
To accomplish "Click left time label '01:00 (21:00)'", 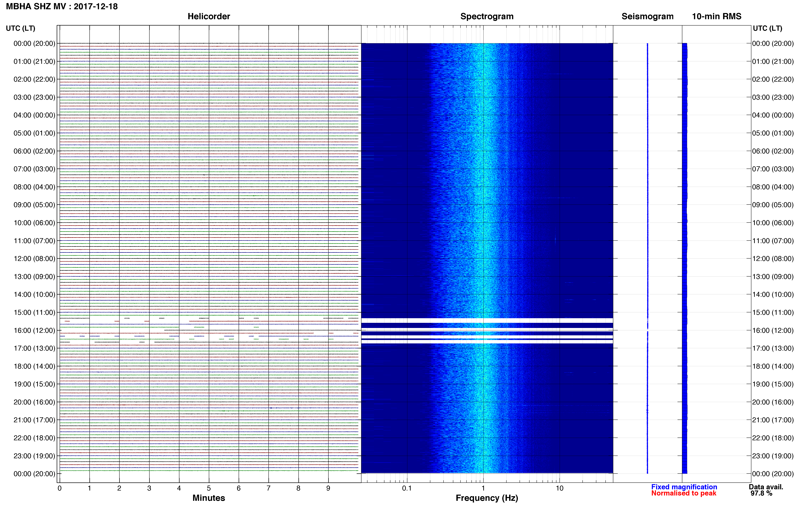I will (x=34, y=62).
